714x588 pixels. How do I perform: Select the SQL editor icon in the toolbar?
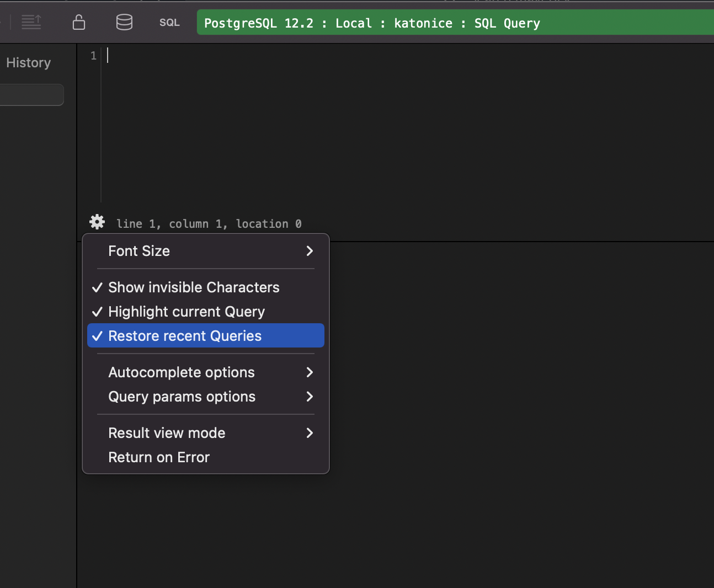click(169, 23)
